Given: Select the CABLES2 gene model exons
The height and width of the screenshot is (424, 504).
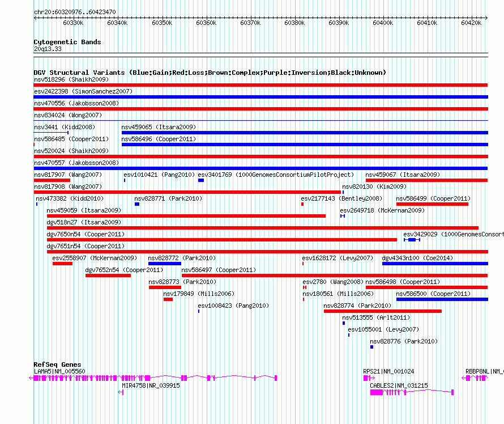Looking at the screenshot, I should (412, 392).
